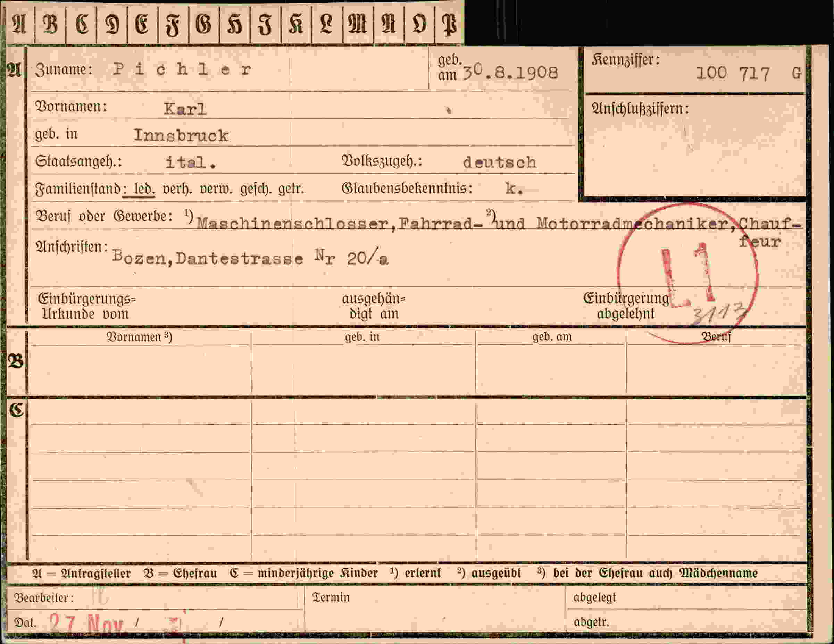
Task: Click the legend "C = minderjährige Kinder"
Action: pyautogui.click(x=304, y=574)
